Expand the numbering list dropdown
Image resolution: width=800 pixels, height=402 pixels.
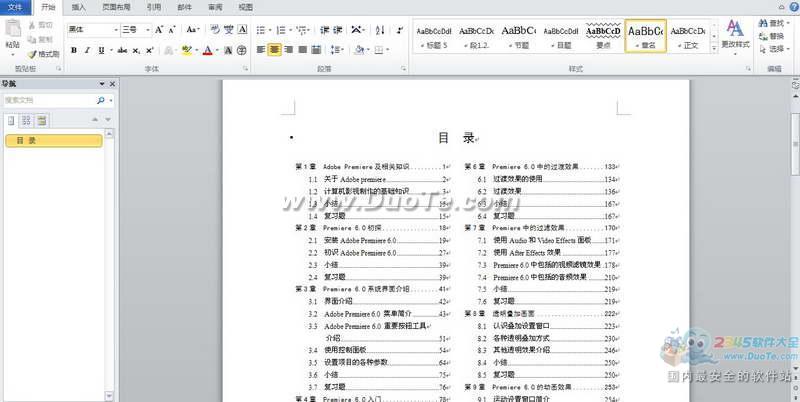[290, 31]
